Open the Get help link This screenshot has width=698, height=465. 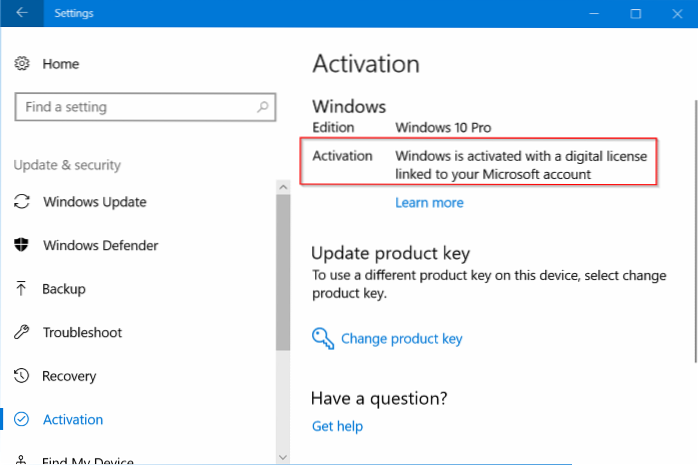[x=337, y=426]
